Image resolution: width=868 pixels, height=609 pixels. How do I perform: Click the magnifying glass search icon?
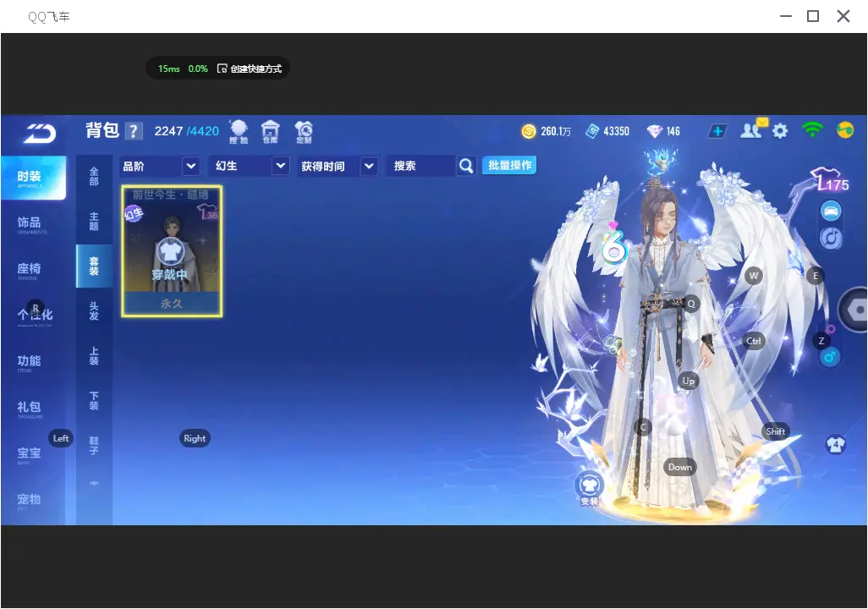pyautogui.click(x=466, y=166)
